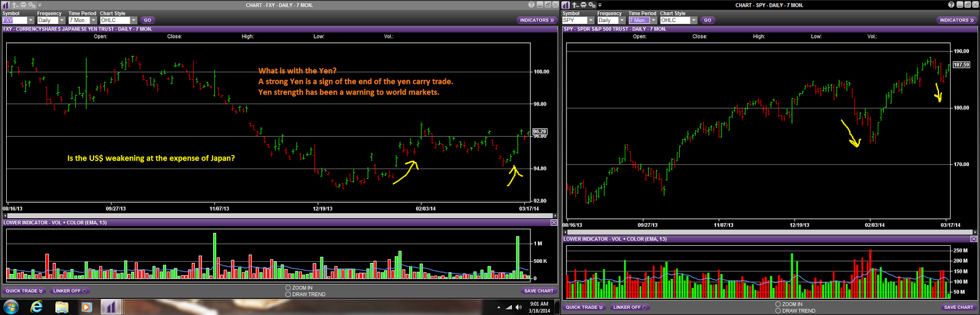Click the SPY Lower Indicator panel title

tap(615, 239)
